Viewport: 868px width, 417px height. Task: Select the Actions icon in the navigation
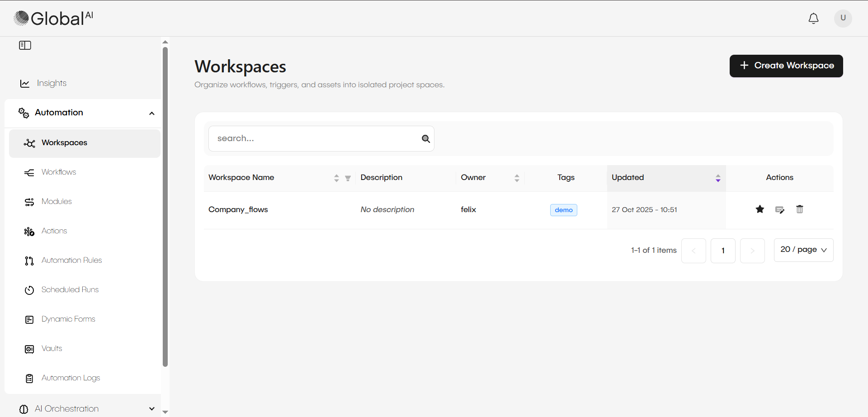pos(29,231)
